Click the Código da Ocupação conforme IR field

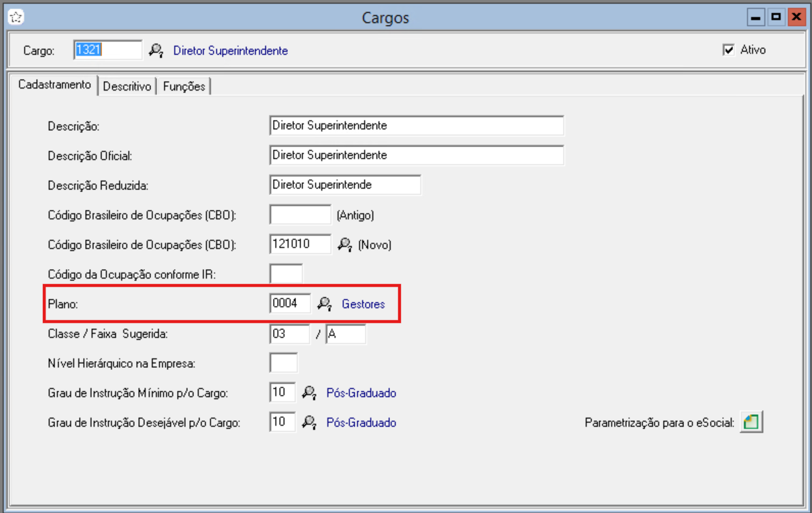pos(286,274)
